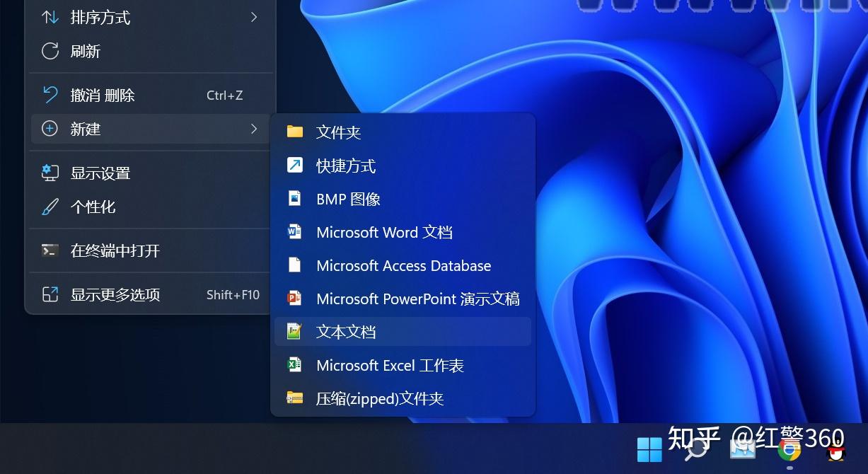Viewport: 868px width, 474px height.
Task: Create a Microsoft Access Database
Action: 403,265
